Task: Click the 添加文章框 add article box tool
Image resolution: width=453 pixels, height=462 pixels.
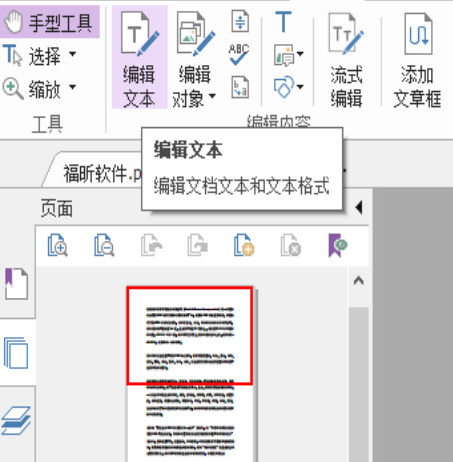Action: (x=417, y=59)
